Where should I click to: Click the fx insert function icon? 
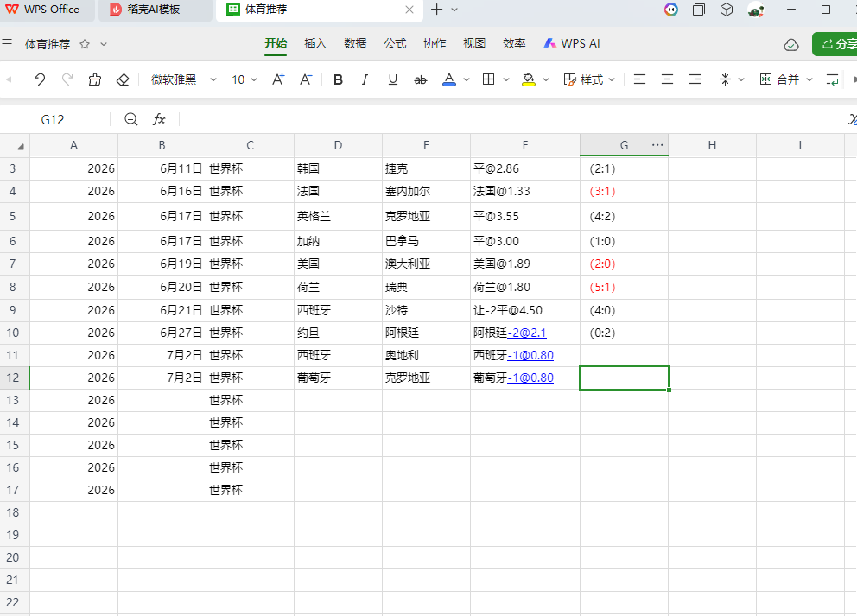159,119
